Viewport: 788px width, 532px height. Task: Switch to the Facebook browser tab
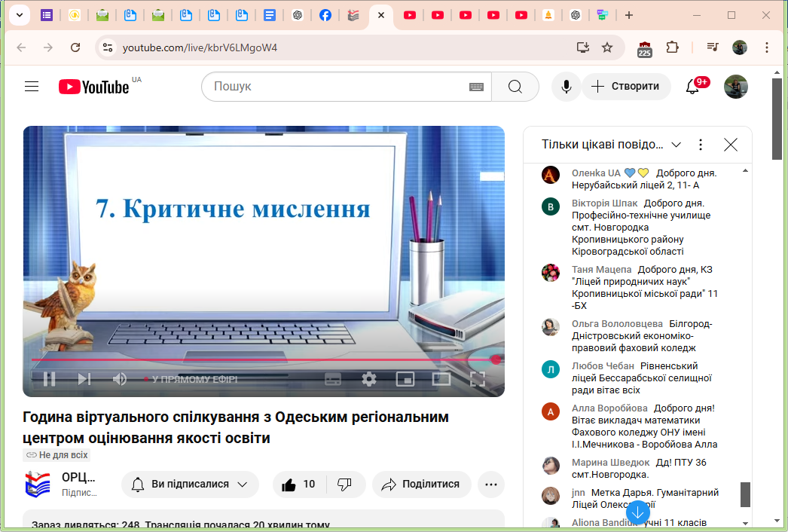click(325, 15)
